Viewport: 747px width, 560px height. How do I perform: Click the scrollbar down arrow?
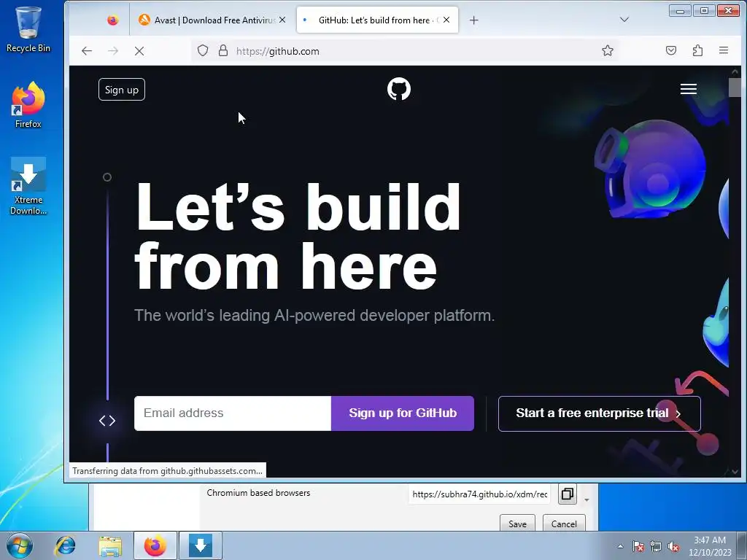click(735, 472)
